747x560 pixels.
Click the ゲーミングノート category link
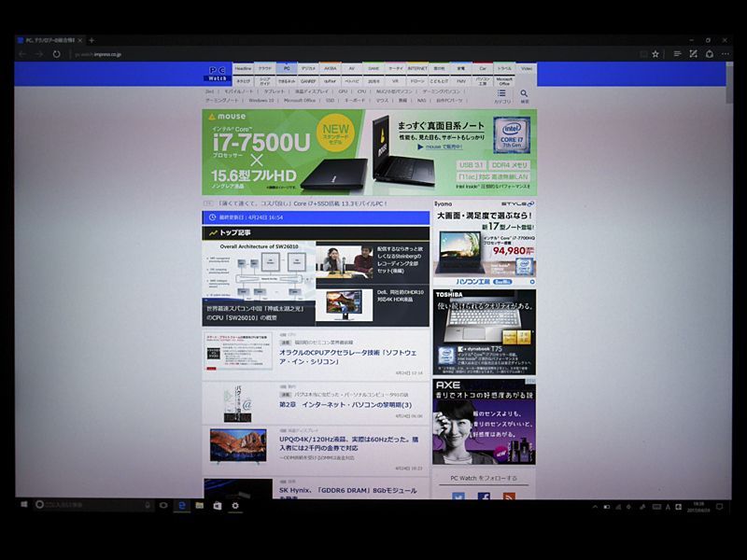(221, 101)
